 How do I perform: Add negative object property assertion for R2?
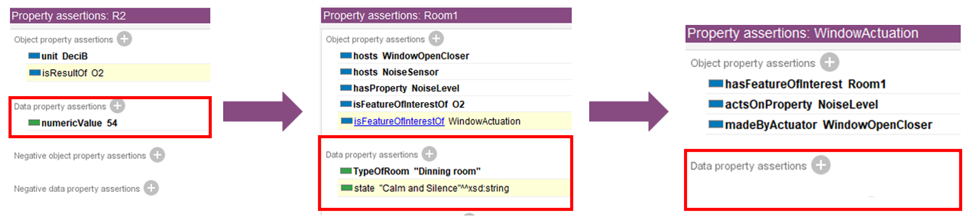pos(157,155)
